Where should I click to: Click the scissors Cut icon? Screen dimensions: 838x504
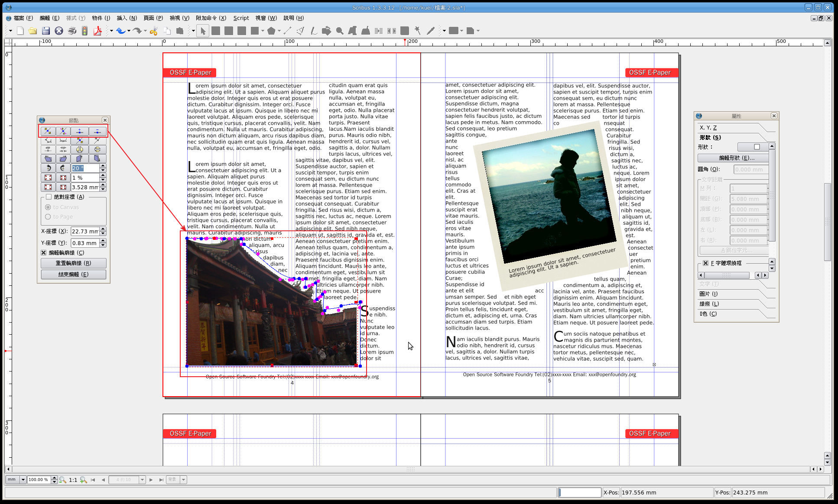point(153,31)
